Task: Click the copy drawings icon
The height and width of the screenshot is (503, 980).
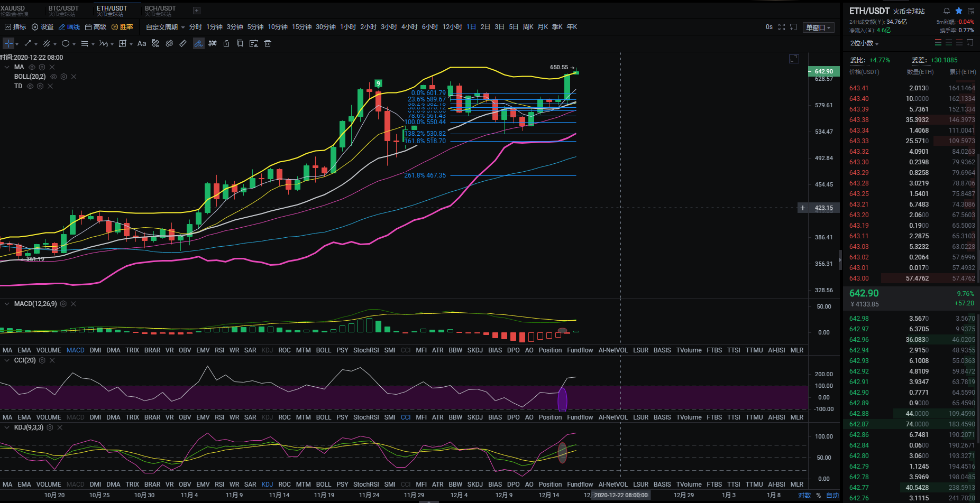Action: pyautogui.click(x=240, y=43)
